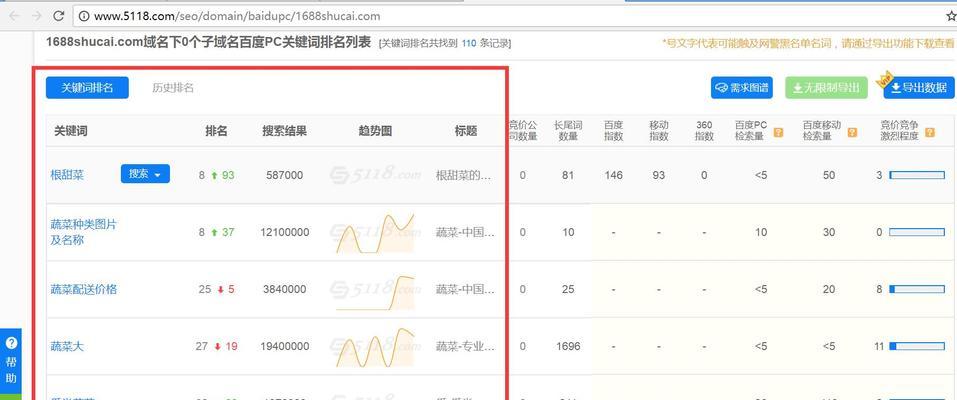The height and width of the screenshot is (400, 957).
Task: Click long-tail count 1696
Action: [x=568, y=346]
